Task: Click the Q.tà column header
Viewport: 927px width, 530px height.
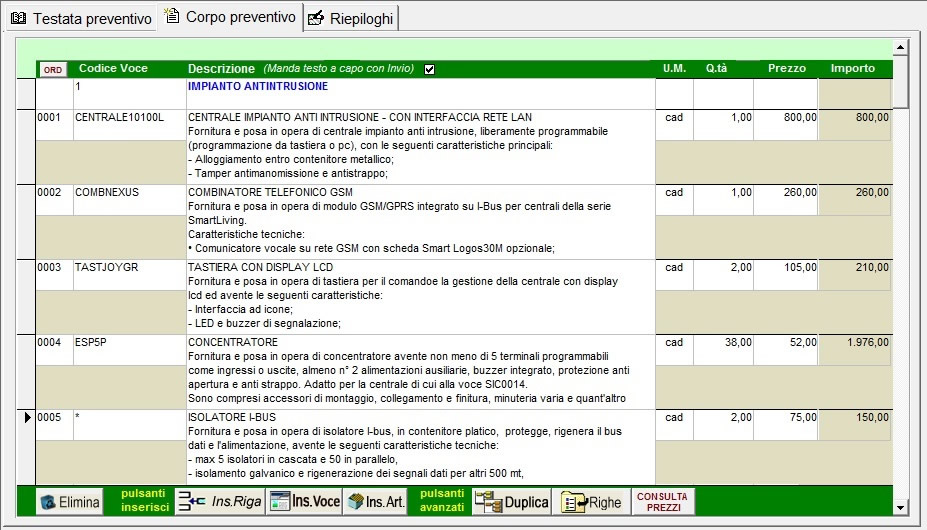Action: pos(716,68)
